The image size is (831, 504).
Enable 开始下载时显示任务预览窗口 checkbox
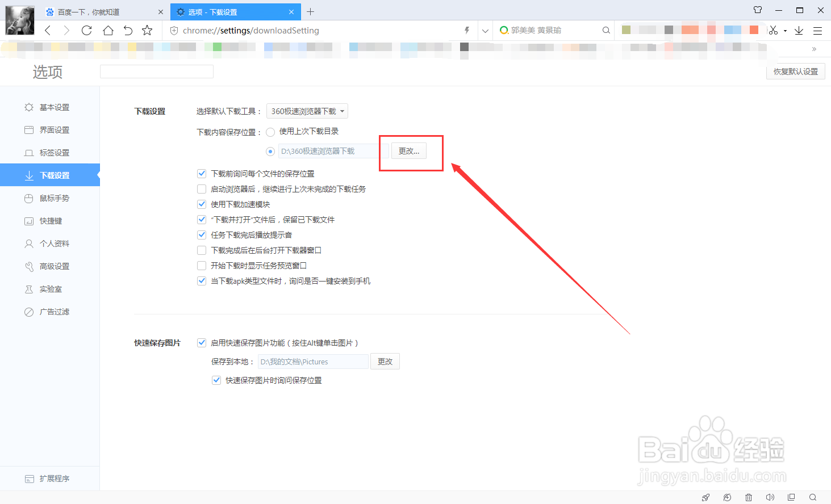tap(202, 266)
